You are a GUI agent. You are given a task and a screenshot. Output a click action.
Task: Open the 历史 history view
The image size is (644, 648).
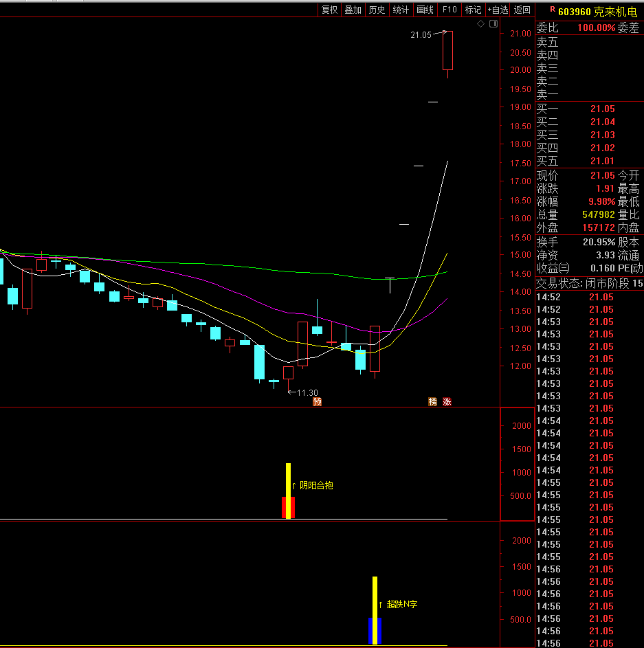(x=377, y=10)
